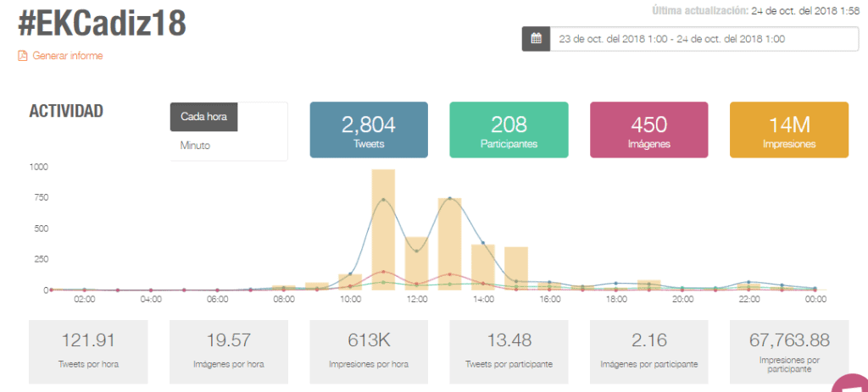Click the 2,804 Tweets card
Screen dimensions: 868x392
coord(369,130)
